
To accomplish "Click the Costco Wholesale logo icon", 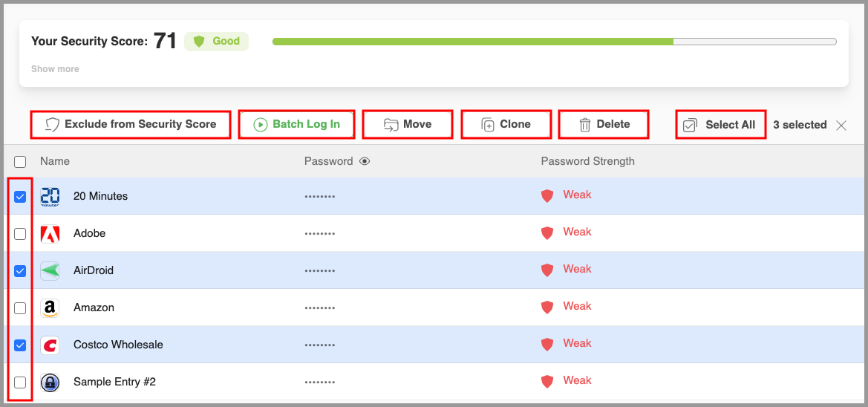I will 50,345.
